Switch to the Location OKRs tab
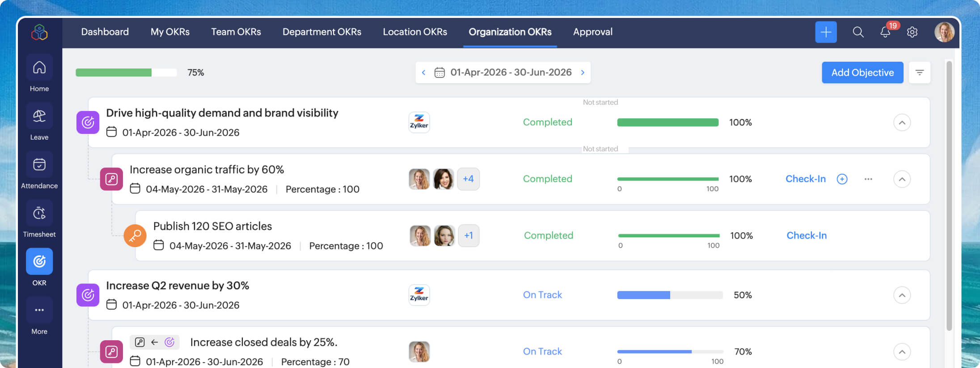Image resolution: width=980 pixels, height=368 pixels. click(x=415, y=32)
